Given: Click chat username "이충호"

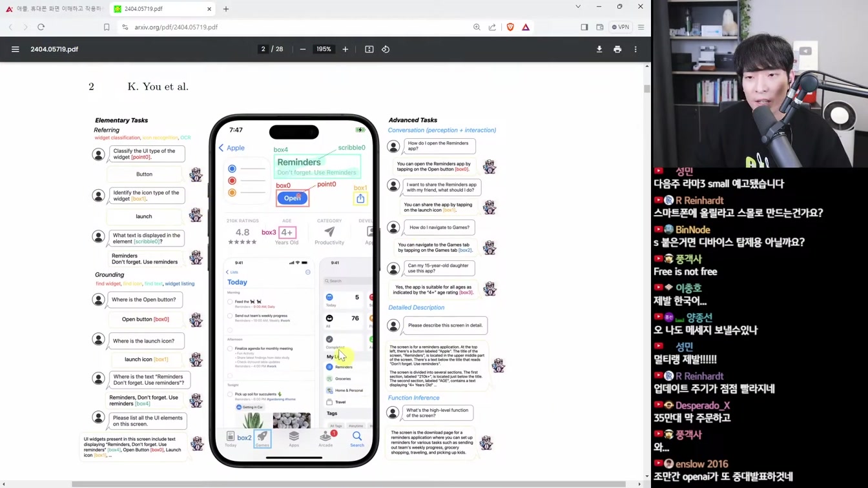Looking at the screenshot, I should tap(688, 289).
